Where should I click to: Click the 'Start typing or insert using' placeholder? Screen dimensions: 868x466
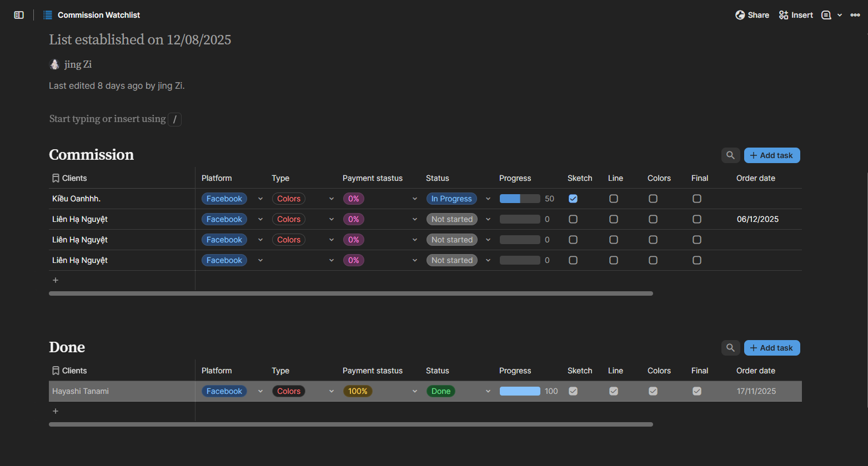point(108,119)
